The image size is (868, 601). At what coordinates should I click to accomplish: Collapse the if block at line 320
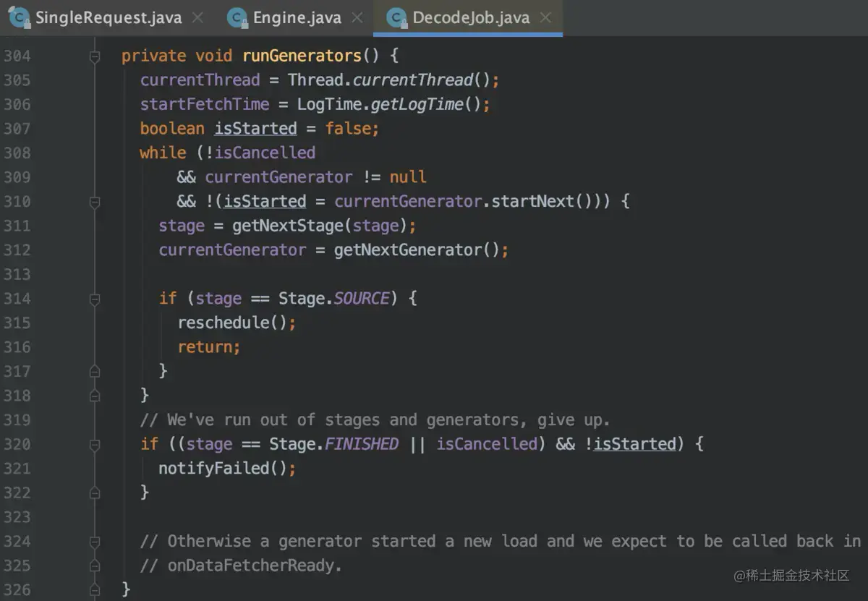pos(95,444)
